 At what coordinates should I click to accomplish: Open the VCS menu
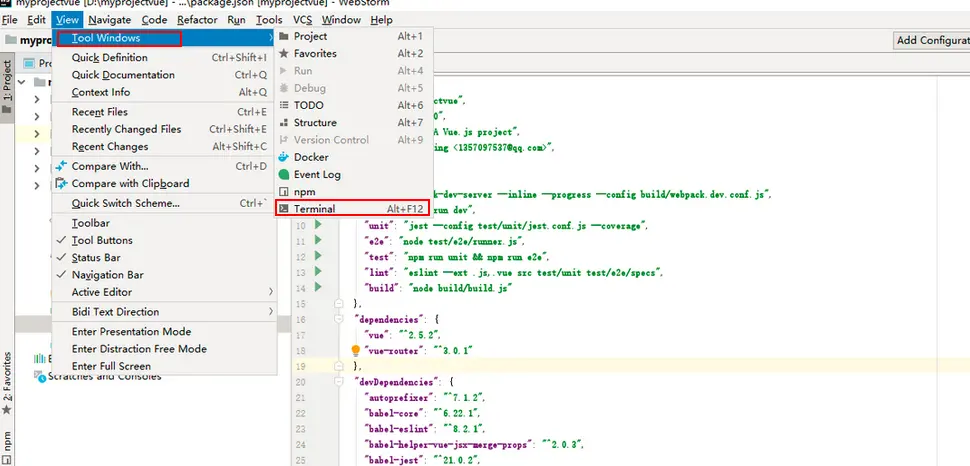tap(303, 20)
